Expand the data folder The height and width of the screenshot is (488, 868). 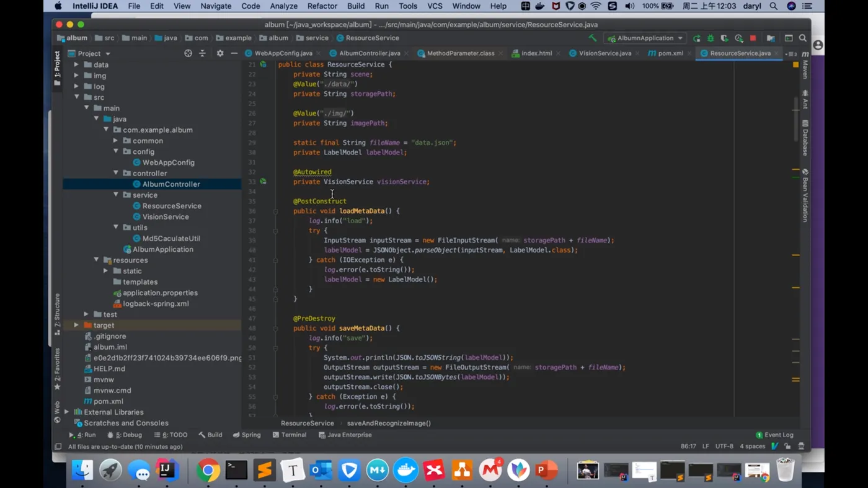[x=76, y=64]
